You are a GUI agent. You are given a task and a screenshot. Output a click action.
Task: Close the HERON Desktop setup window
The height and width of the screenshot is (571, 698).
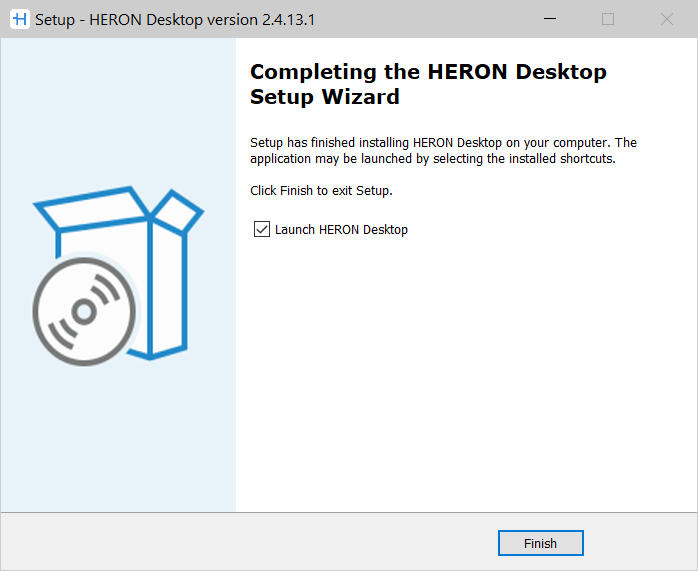click(666, 19)
